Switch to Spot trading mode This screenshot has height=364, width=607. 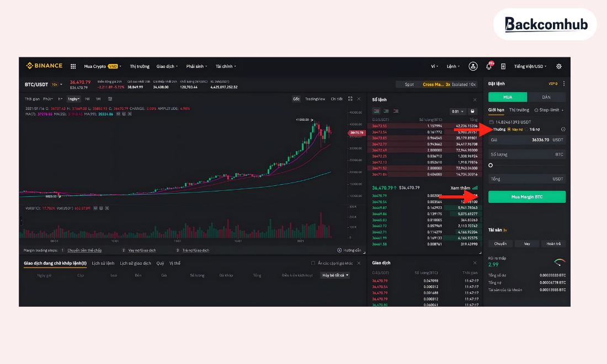pos(409,84)
